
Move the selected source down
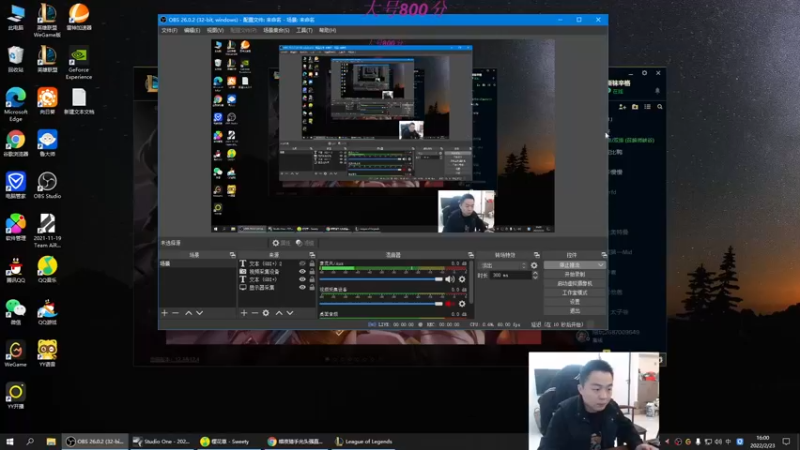[x=290, y=313]
